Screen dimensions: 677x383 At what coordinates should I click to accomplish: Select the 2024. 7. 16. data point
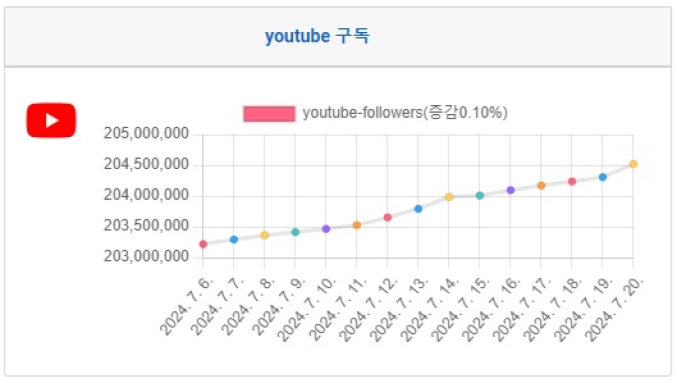(x=510, y=190)
